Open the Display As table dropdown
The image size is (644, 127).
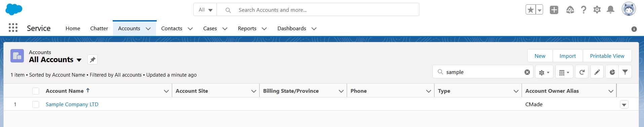click(x=564, y=72)
